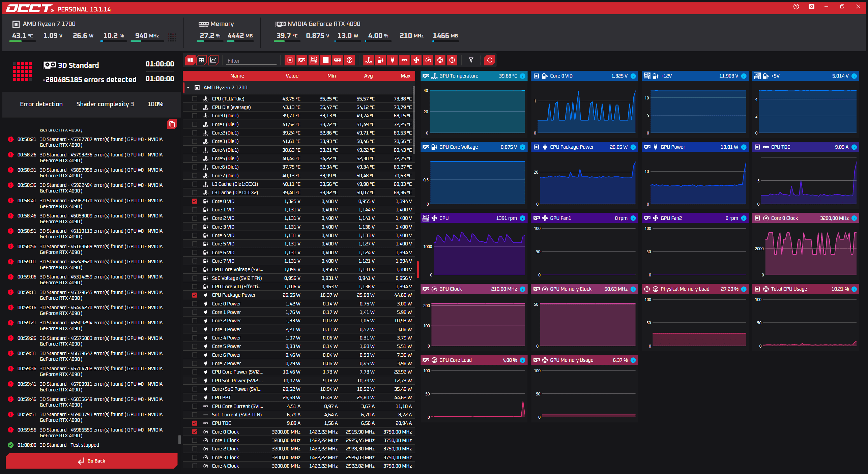The width and height of the screenshot is (868, 474).
Task: Uncheck the CPU TDC checkbox
Action: click(x=195, y=423)
